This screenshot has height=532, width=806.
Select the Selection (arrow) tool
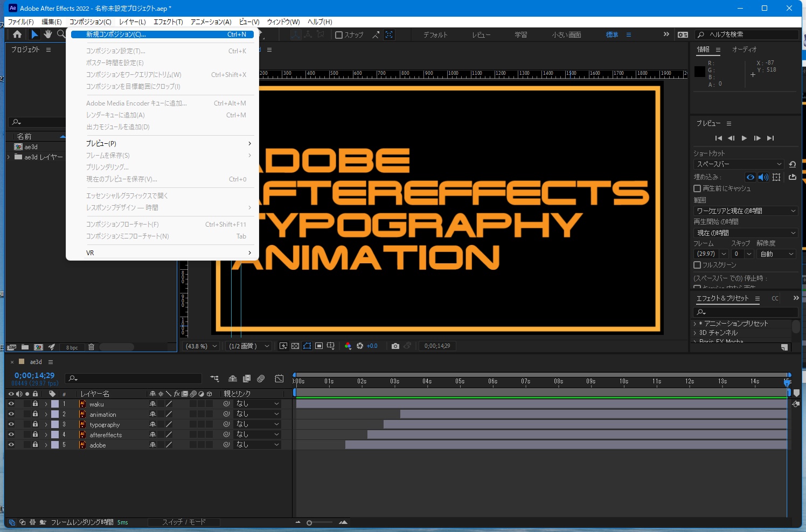pos(34,34)
